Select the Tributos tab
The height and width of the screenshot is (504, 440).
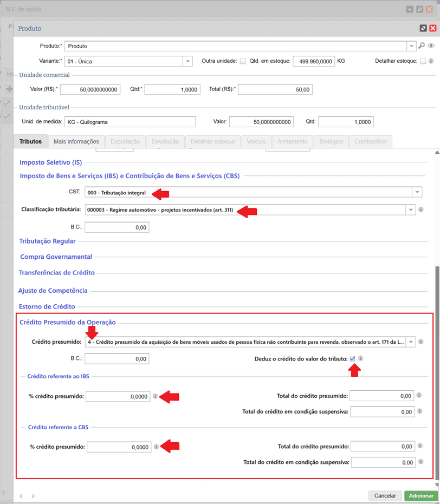[30, 142]
